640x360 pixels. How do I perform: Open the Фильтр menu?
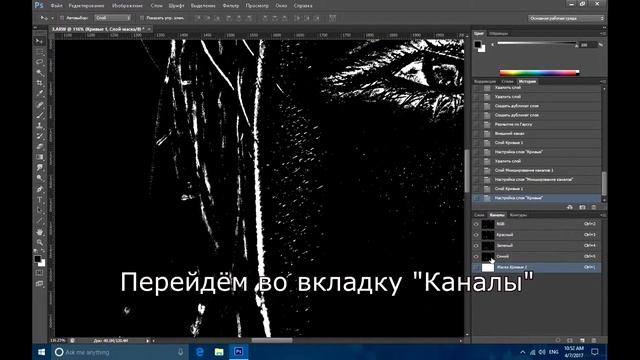click(231, 6)
